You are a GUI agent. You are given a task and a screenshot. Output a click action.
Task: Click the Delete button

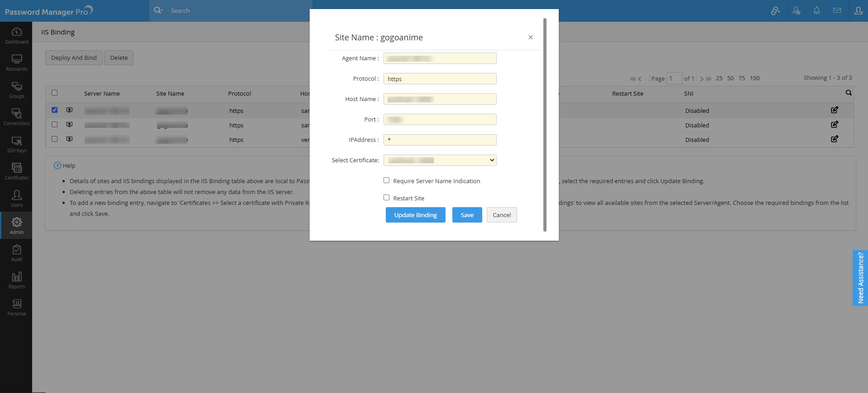(119, 58)
